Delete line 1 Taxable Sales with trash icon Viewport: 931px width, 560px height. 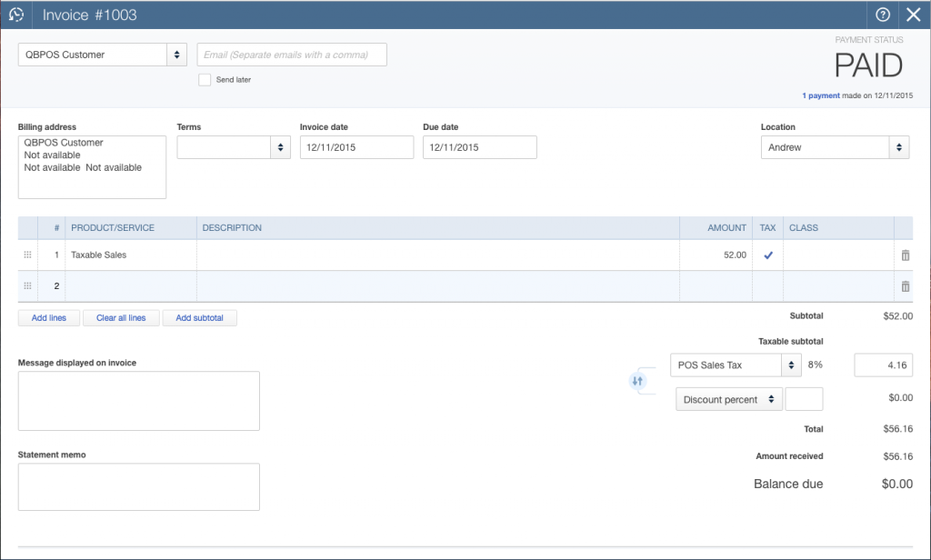pos(905,255)
